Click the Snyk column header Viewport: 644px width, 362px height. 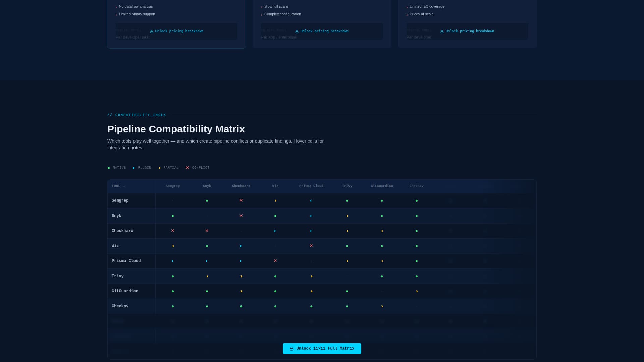point(207,186)
